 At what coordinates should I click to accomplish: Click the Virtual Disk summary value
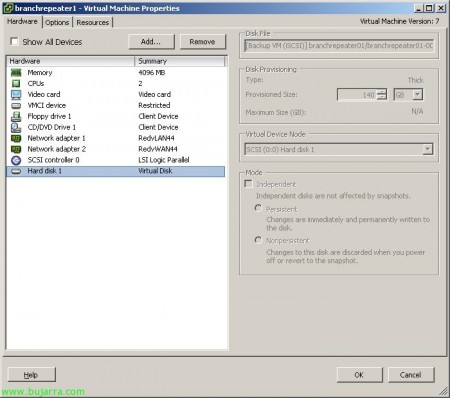(x=155, y=171)
